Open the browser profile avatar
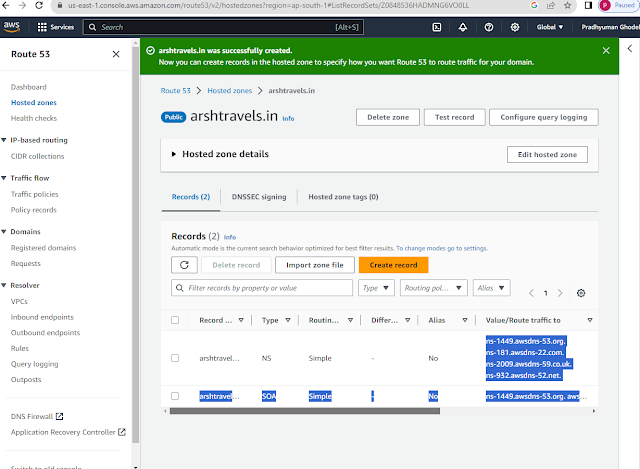Image resolution: width=640 pixels, height=469 pixels. pyautogui.click(x=604, y=5)
